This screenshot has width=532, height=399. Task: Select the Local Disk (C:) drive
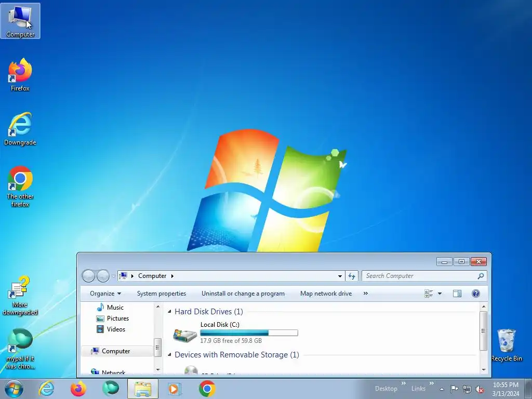(235, 332)
